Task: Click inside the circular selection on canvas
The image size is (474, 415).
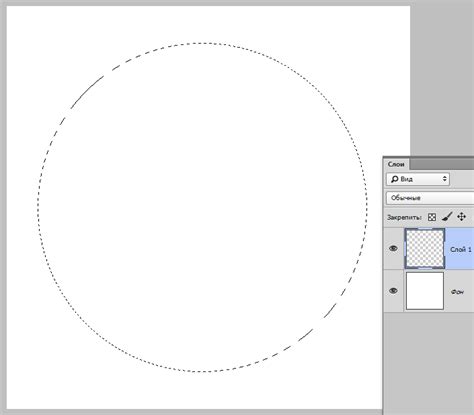Action: (202, 207)
